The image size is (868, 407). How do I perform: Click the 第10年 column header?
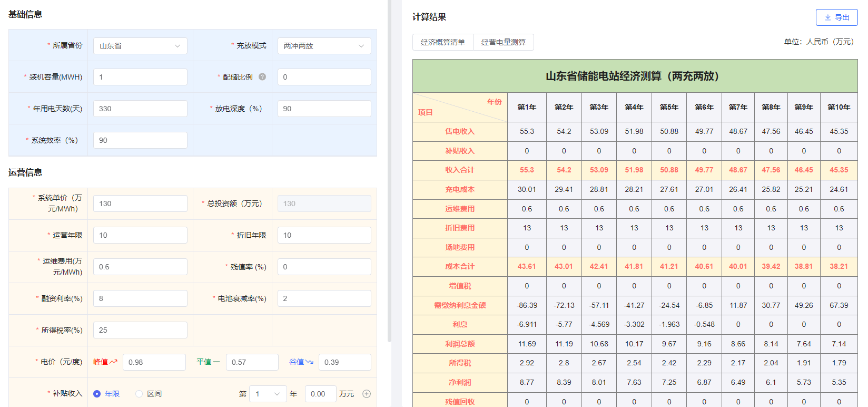click(839, 107)
